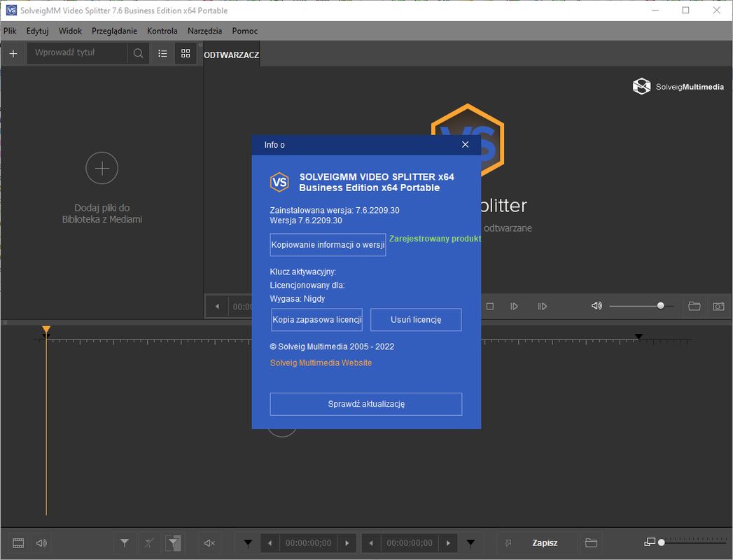
Task: Adjust the timeline zoom slider knob
Action: pyautogui.click(x=661, y=542)
